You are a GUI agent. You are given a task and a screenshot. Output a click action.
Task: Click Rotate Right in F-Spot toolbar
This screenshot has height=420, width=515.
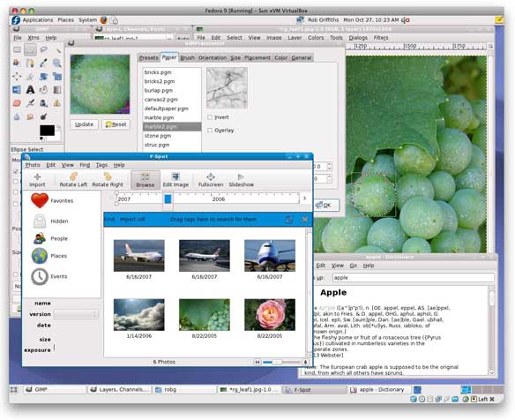tap(108, 180)
